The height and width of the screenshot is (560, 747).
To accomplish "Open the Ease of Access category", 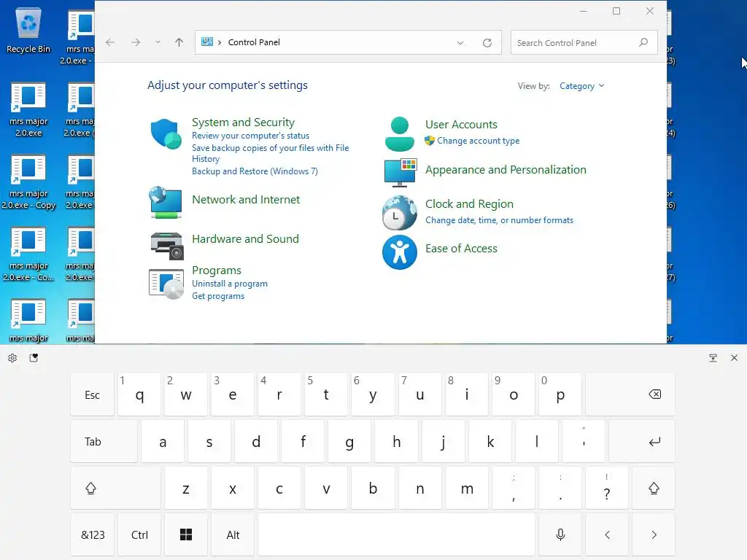I will pos(461,249).
